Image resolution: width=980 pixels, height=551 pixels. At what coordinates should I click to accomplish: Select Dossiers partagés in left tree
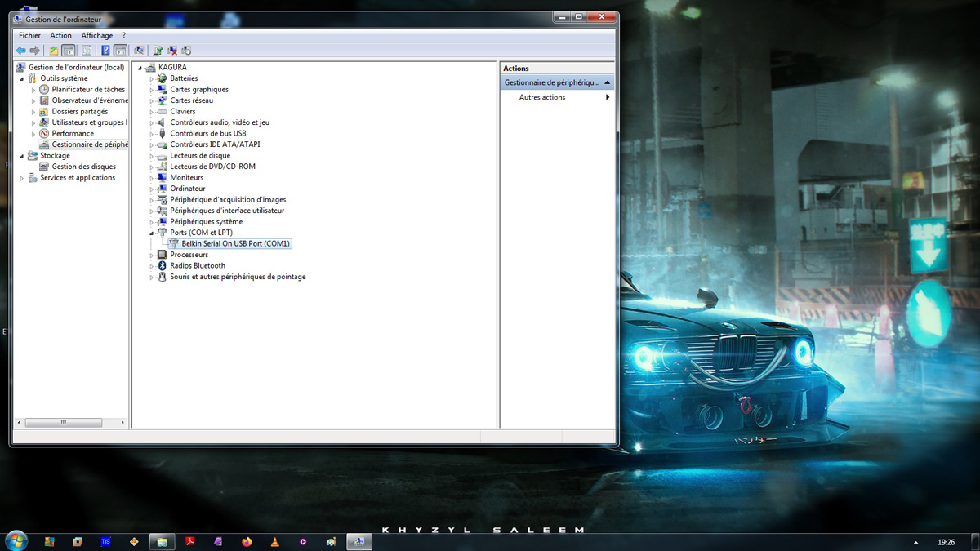click(79, 112)
